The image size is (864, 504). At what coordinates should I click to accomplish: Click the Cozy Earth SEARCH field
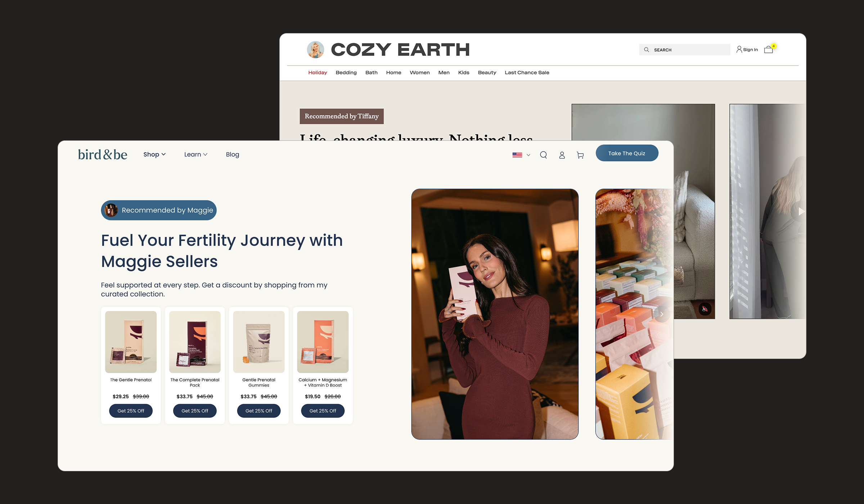(x=684, y=50)
